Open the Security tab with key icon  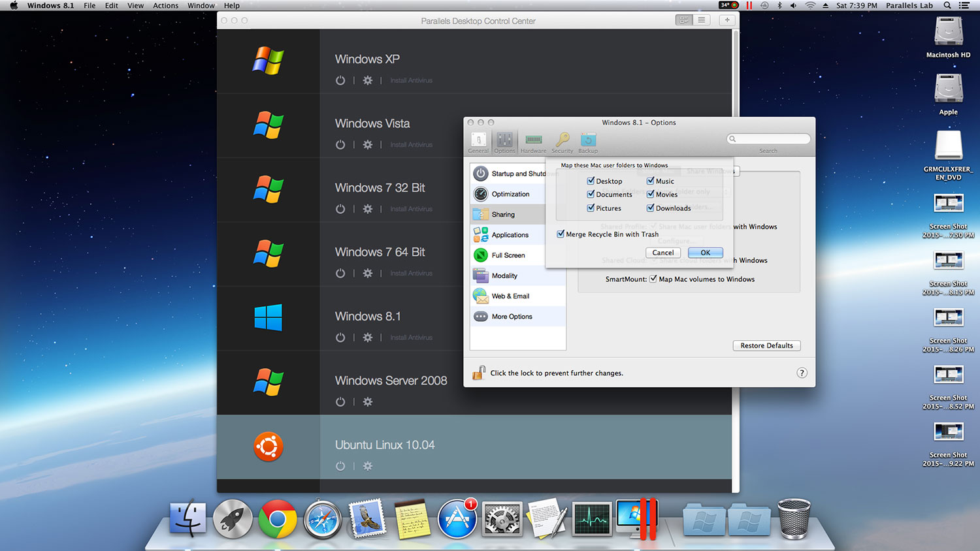[x=562, y=142]
